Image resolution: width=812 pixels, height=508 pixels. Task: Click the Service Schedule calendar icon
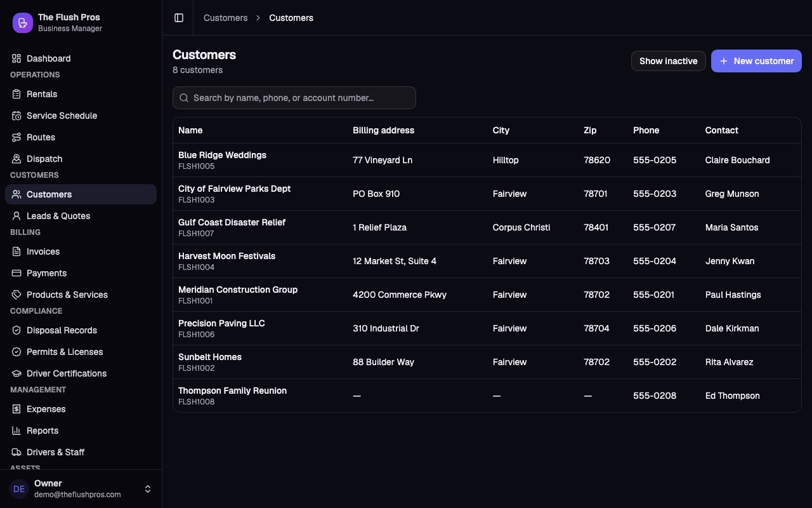16,116
